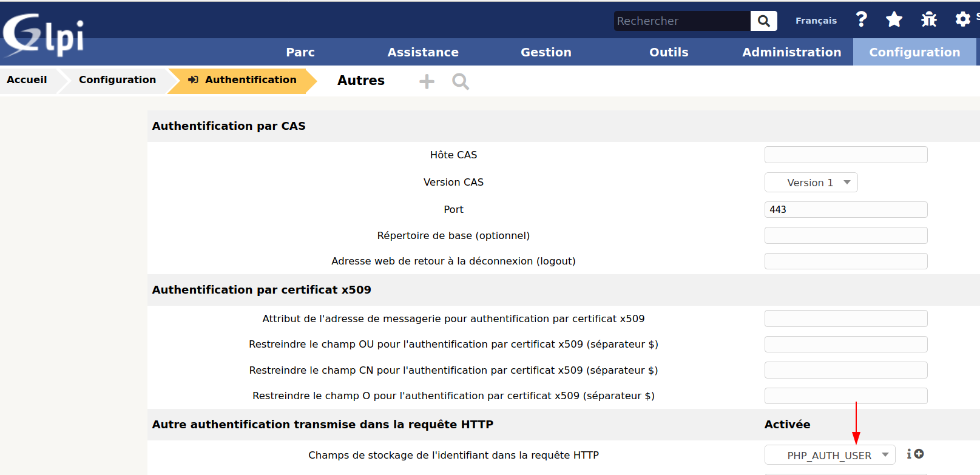
Task: Click the search magnifier button in header
Action: coord(763,21)
